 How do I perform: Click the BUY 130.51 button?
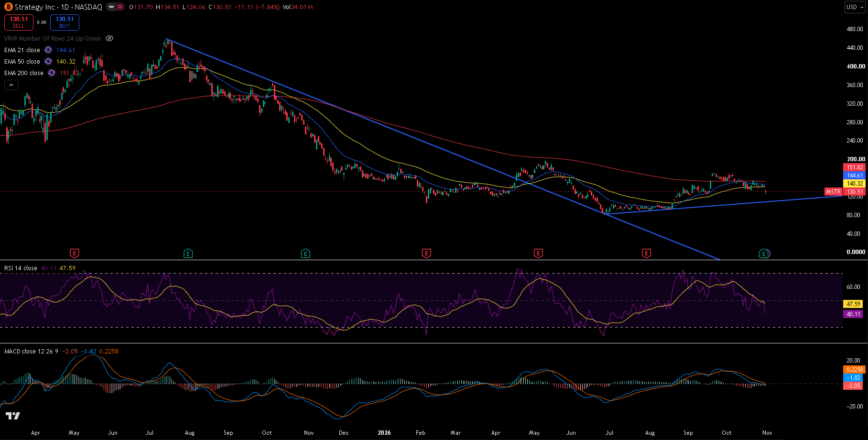tap(65, 22)
